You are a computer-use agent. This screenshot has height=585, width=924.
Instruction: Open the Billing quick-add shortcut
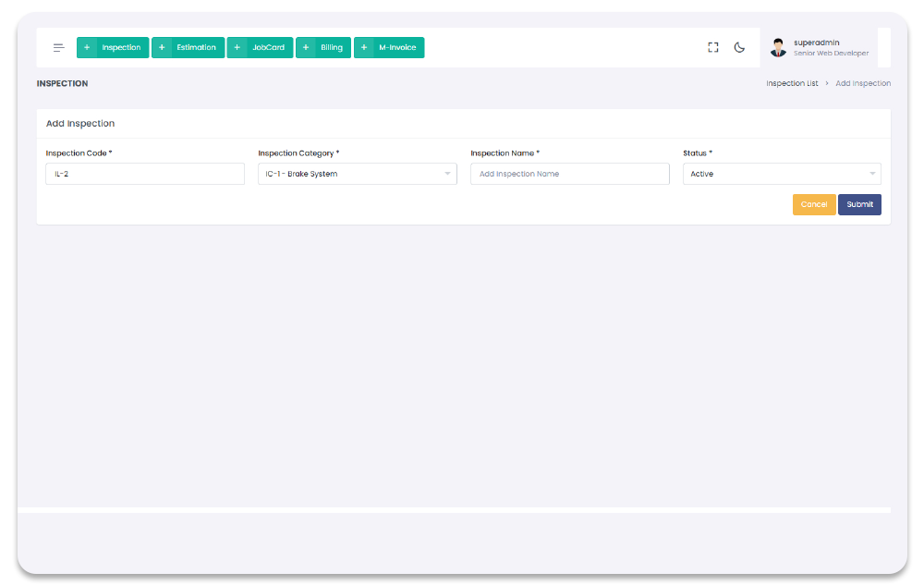tap(323, 48)
